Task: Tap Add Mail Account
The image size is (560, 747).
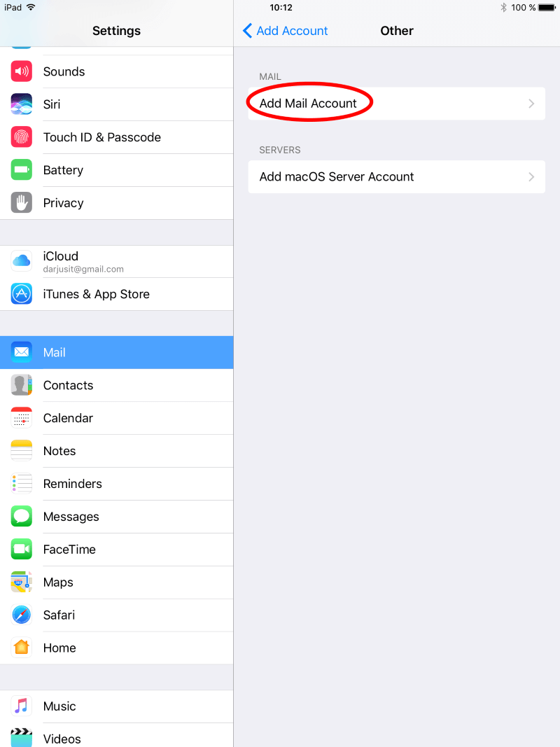Action: coord(397,104)
